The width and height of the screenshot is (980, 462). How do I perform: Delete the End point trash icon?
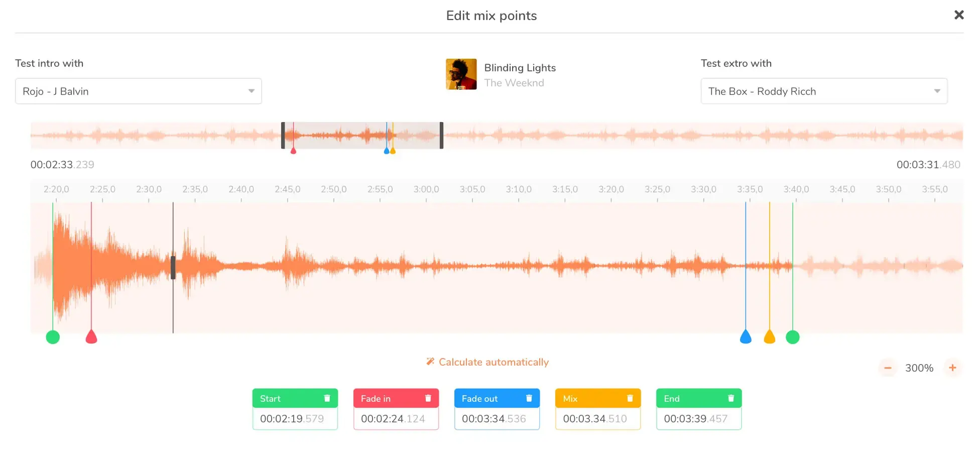731,398
